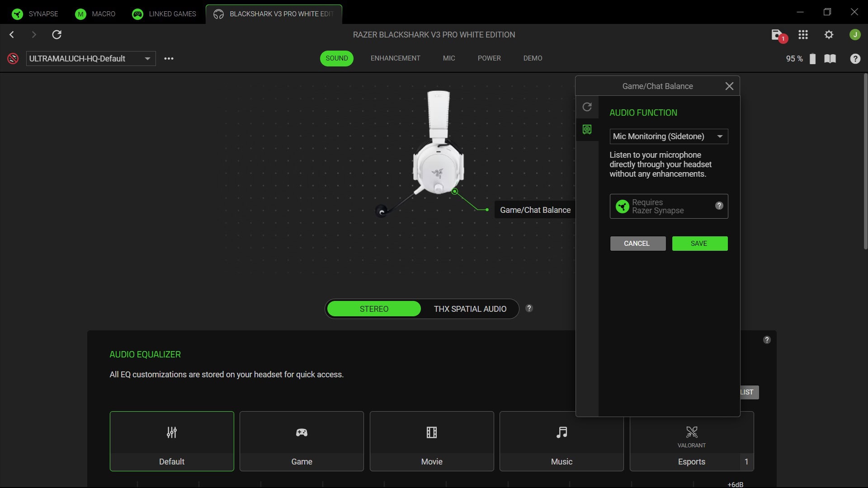Switch to the Mic section

pos(449,58)
